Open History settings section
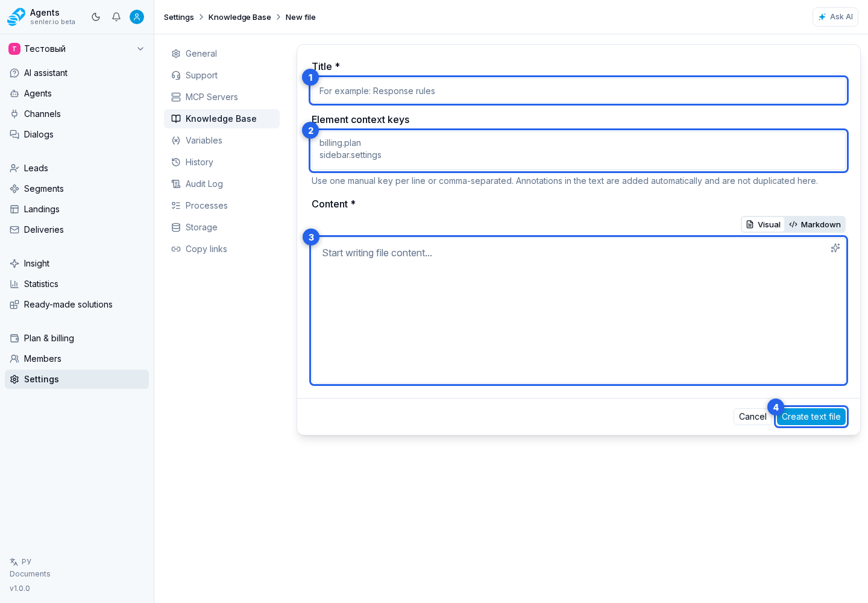This screenshot has width=868, height=603. [222, 162]
